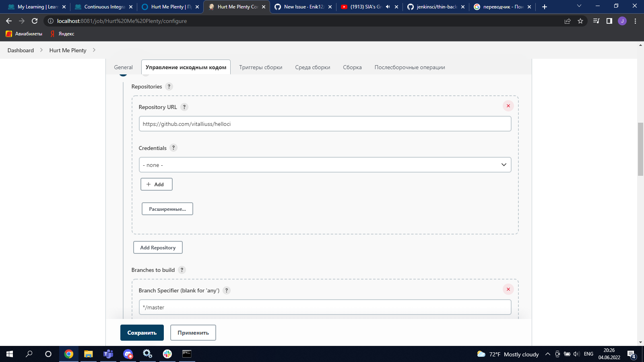Open Microsoft Teams from taskbar
Screen dimensions: 644x362
(108, 354)
